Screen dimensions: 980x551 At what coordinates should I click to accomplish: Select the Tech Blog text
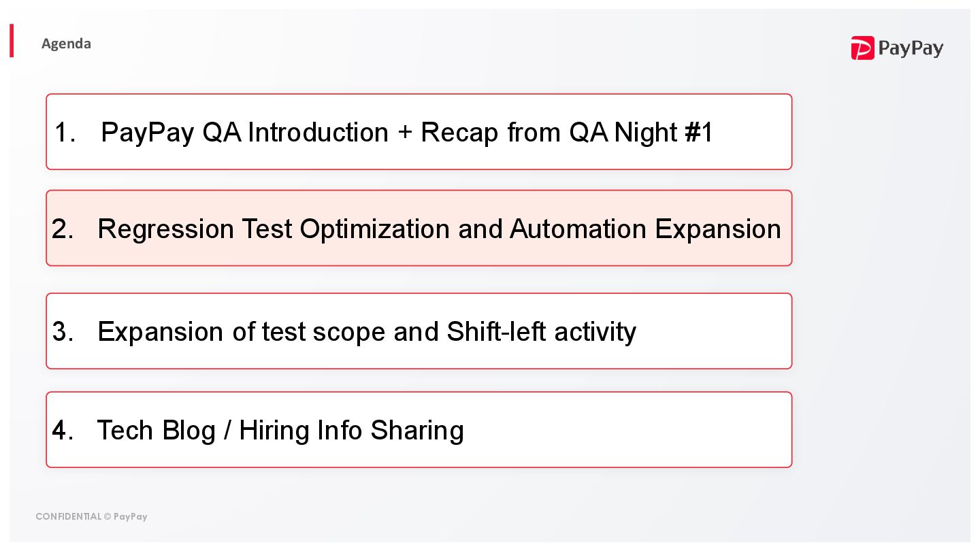coord(156,431)
